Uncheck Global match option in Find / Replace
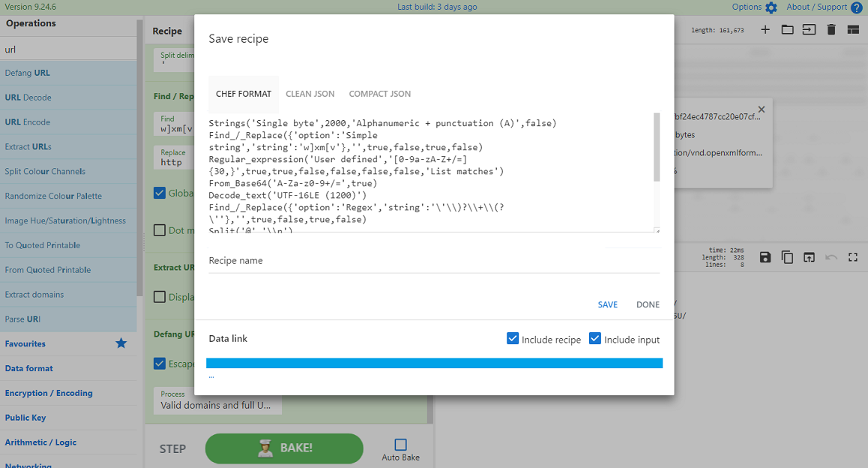Viewport: 868px width, 468px height. (x=160, y=193)
